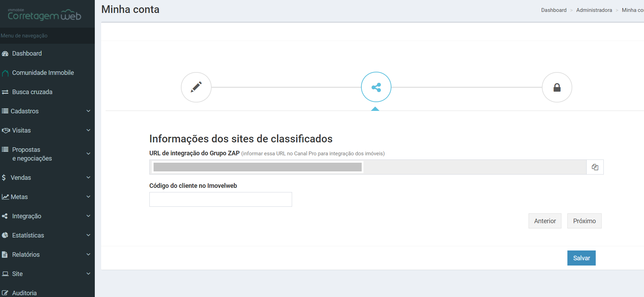Click the Vendas dollar sign icon

[x=4, y=177]
